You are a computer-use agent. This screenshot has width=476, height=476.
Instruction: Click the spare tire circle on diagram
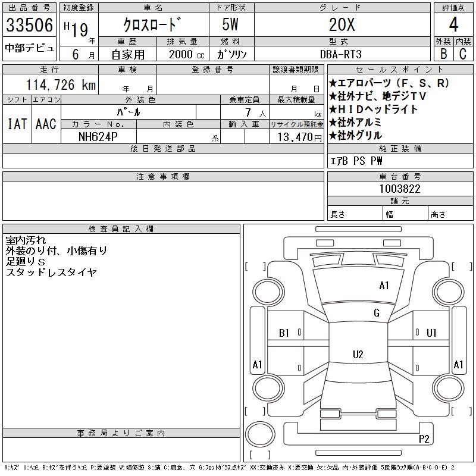260,434
